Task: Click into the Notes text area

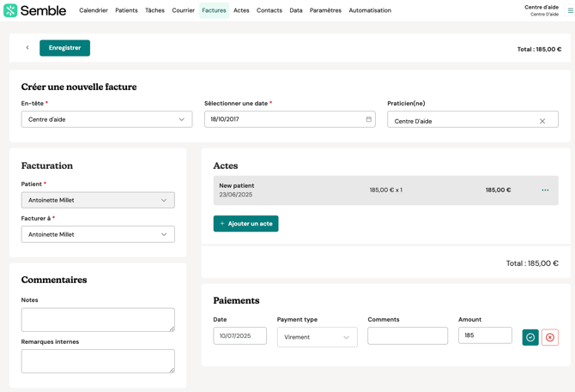Action: 98,320
